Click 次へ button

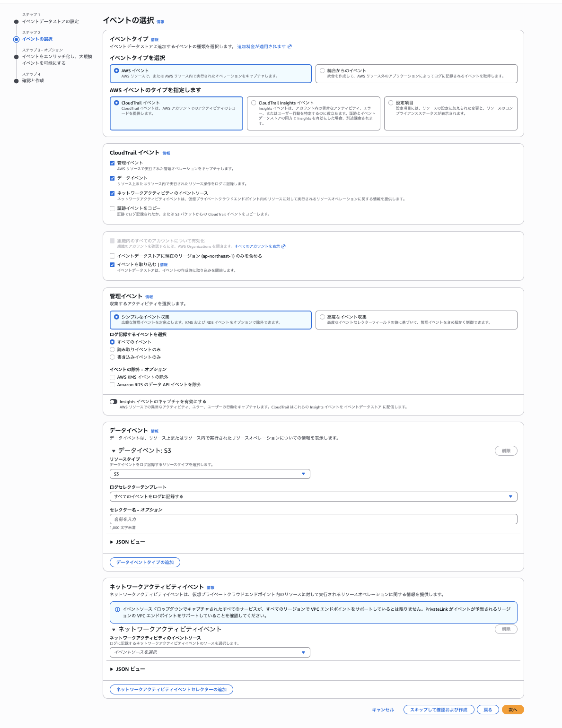coord(513,710)
